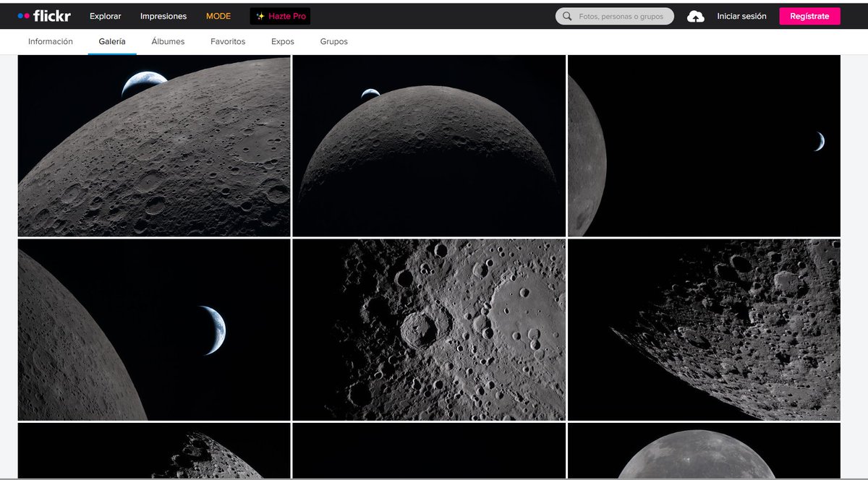Switch to the Información tab
The height and width of the screenshot is (480, 868).
51,41
